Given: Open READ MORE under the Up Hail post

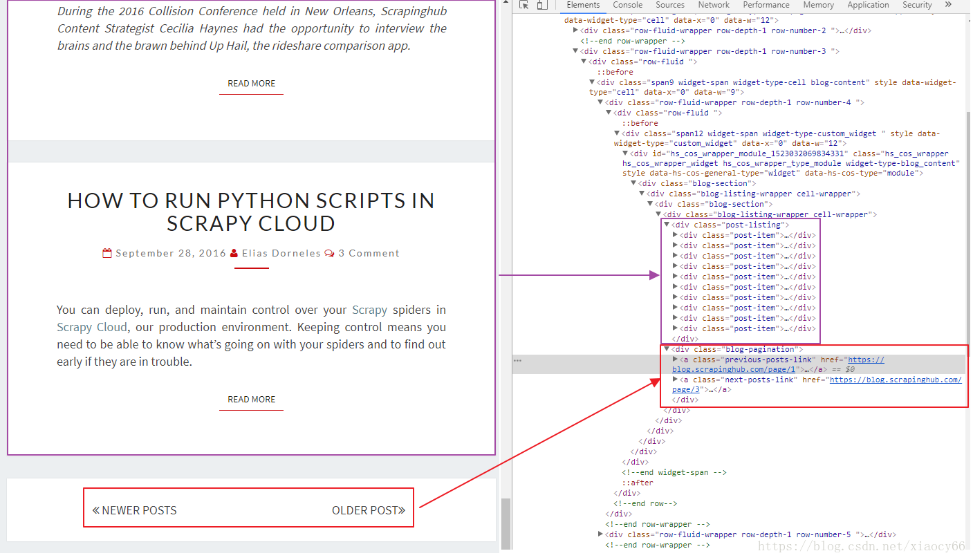Looking at the screenshot, I should click(x=251, y=84).
